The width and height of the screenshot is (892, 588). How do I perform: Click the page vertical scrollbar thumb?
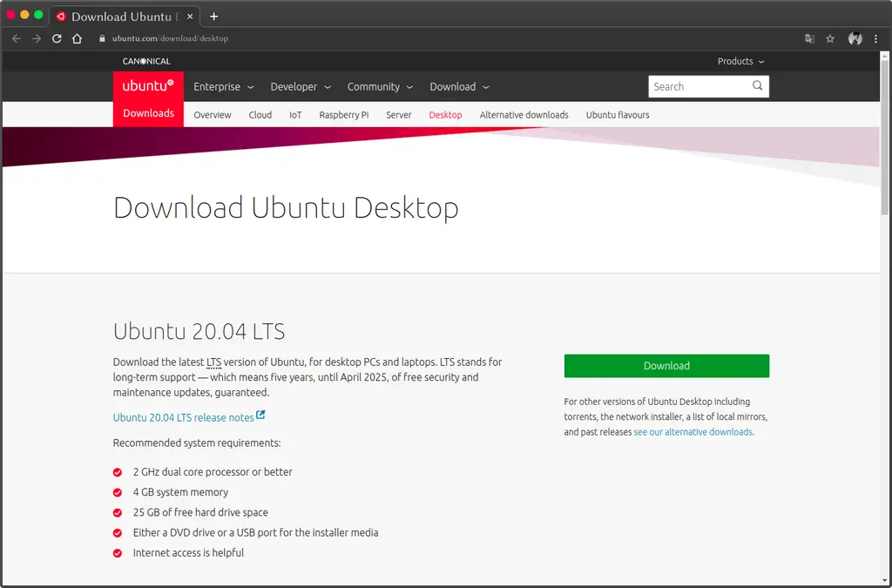pyautogui.click(x=885, y=137)
